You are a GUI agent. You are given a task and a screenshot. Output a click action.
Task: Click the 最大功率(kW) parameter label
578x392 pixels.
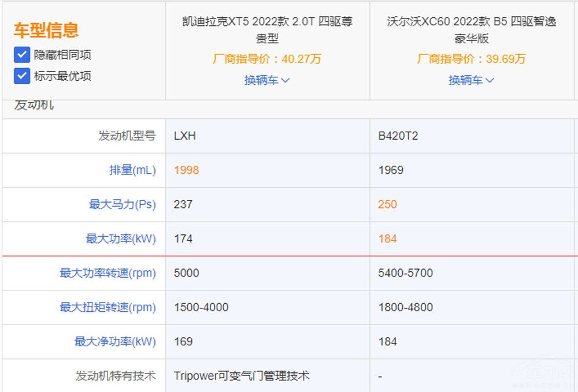coord(128,239)
